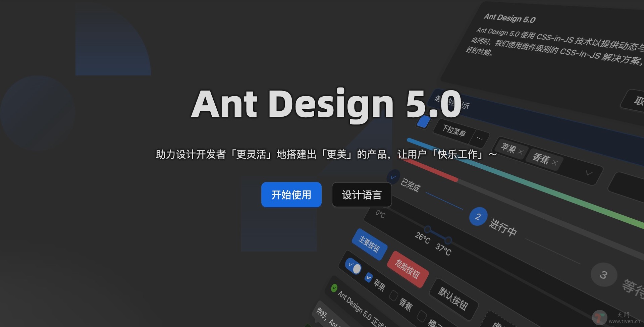
Task: Select step 2 进行中 circle
Action: (478, 217)
